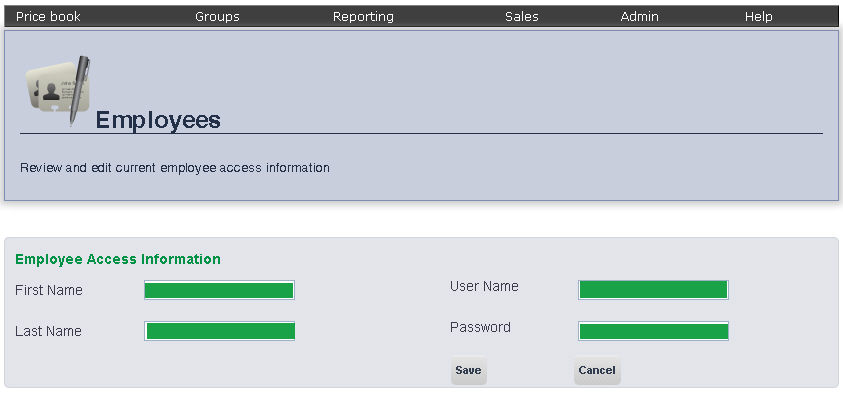Click the Last Name label
Viewport: 843px width, 396px height.
point(48,331)
